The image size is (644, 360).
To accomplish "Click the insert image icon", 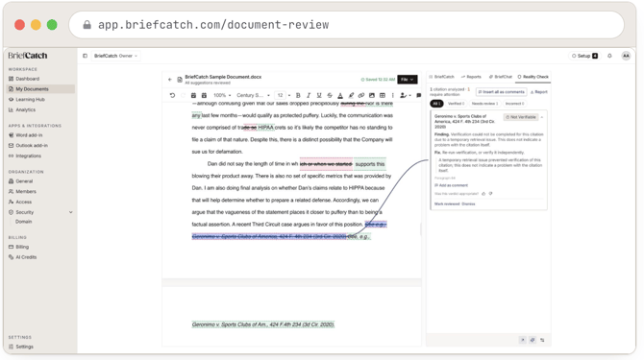I will [372, 95].
